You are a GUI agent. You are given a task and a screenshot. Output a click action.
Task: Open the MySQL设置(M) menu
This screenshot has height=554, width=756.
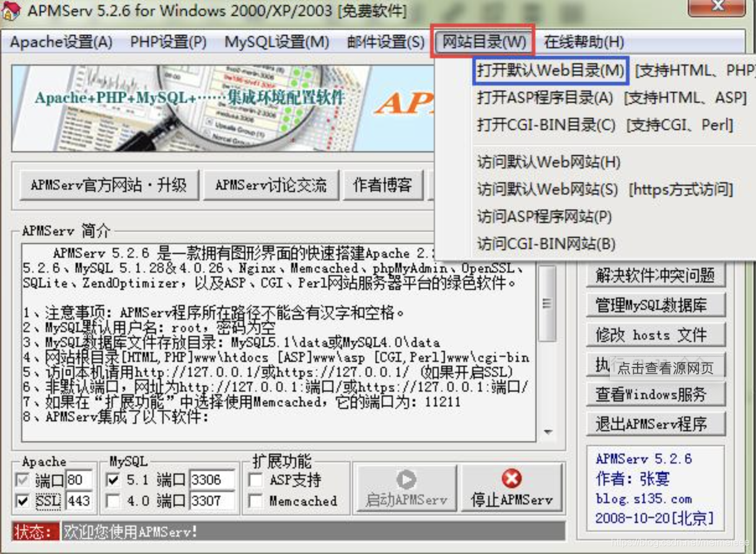(277, 42)
